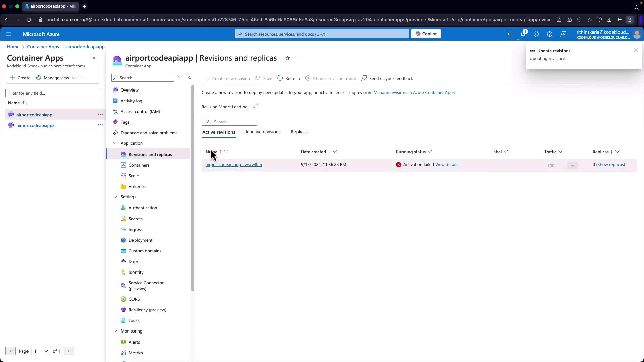
Task: Open the page number dropdown
Action: [41, 351]
